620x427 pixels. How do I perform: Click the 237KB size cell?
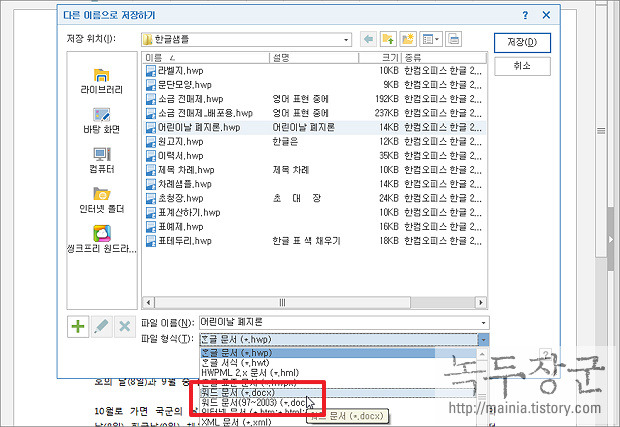click(387, 113)
